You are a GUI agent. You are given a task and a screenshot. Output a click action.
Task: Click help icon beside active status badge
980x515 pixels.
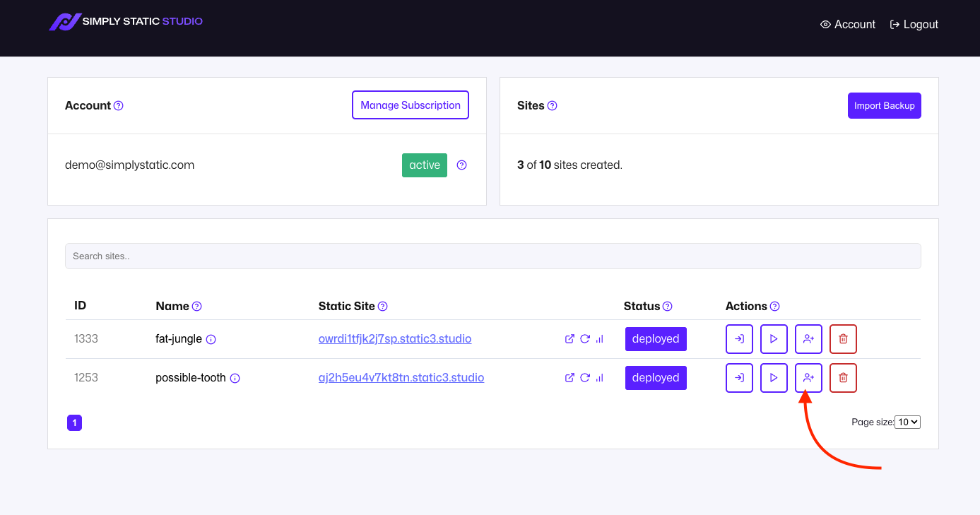[462, 165]
